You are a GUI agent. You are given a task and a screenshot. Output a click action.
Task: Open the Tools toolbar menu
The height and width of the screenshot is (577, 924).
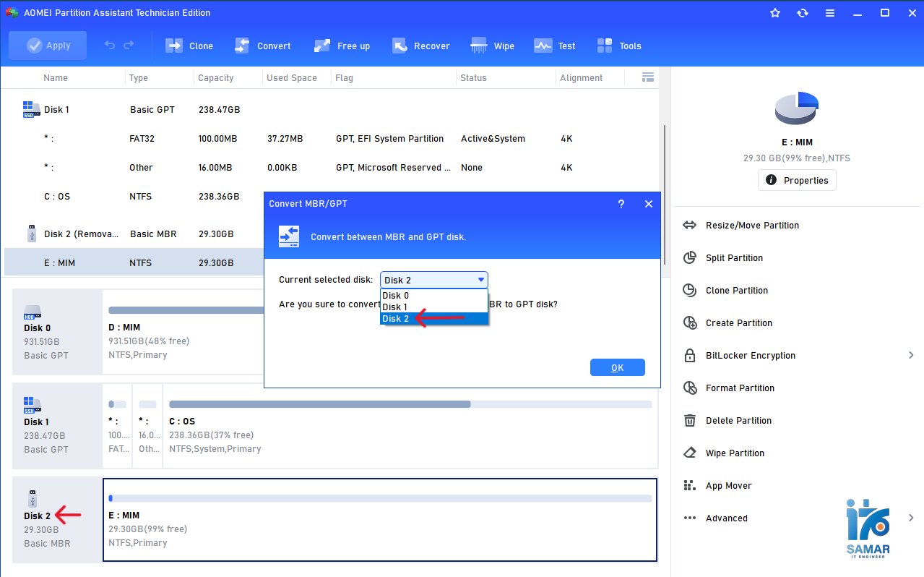point(619,46)
